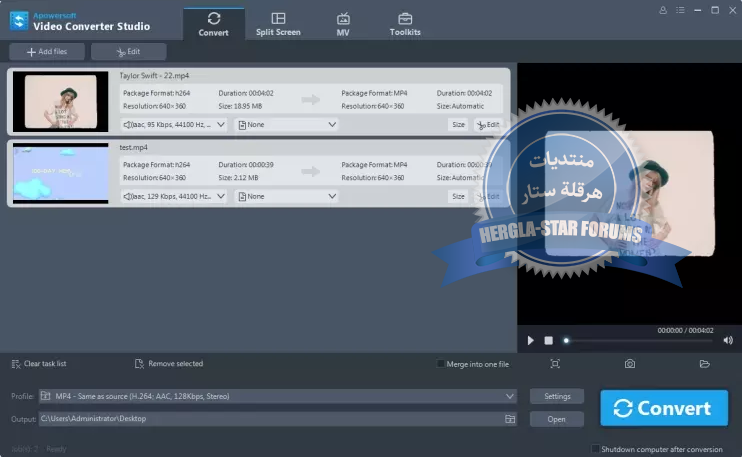742x457 pixels.
Task: Click the Add files button
Action: 47,52
